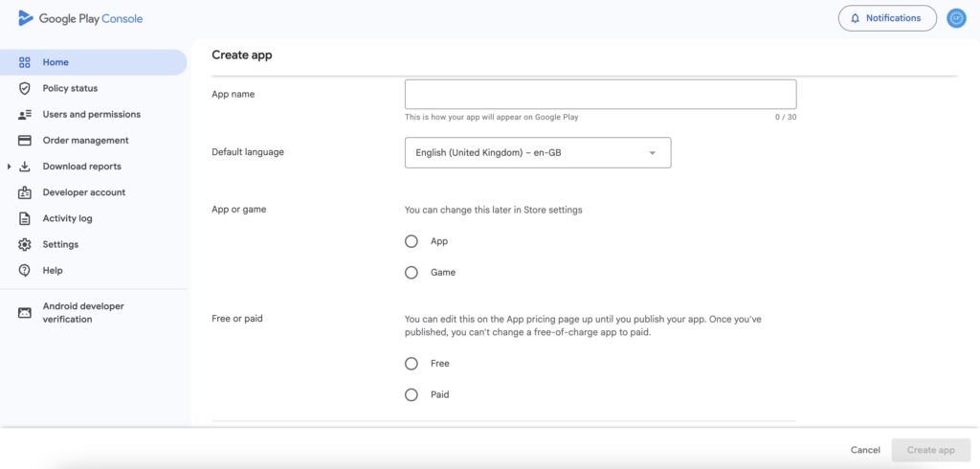
Task: Click the Free or paid label
Action: point(237,319)
